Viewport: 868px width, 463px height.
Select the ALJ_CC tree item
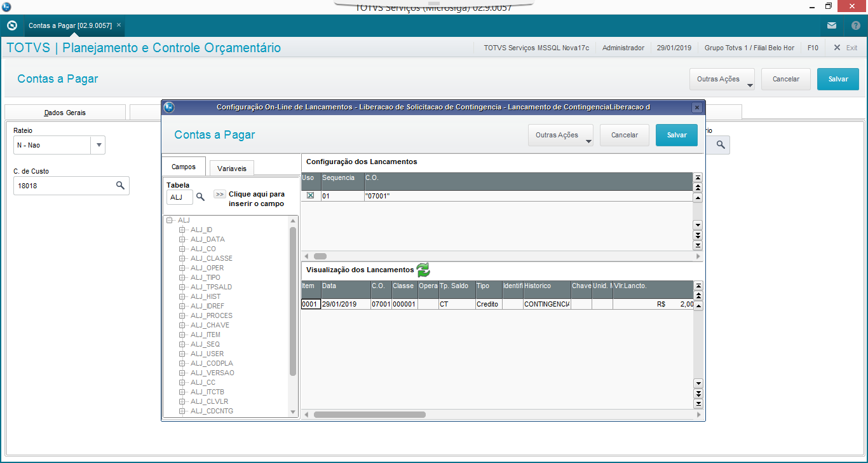pyautogui.click(x=203, y=382)
